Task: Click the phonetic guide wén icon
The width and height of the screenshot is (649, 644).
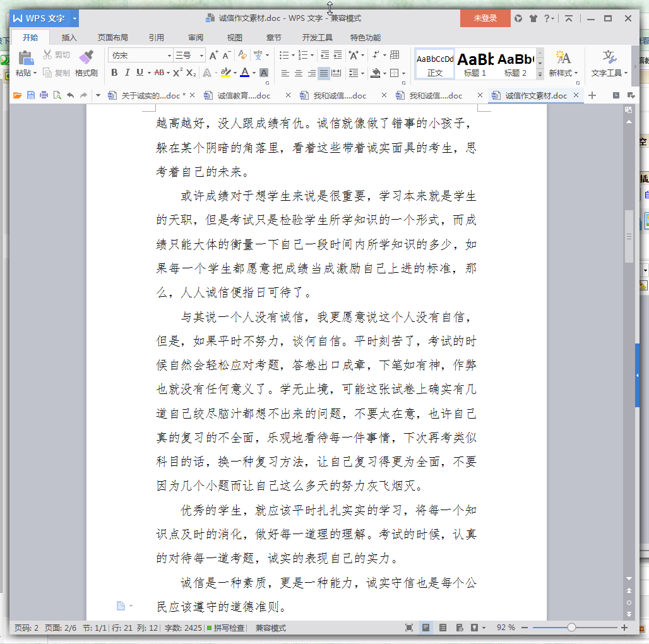Action: click(258, 55)
